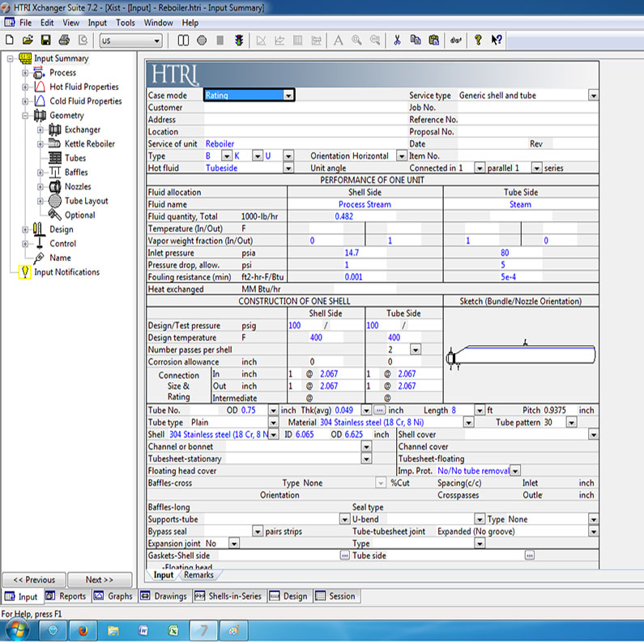Viewport: 644px width, 644px height.
Task: Click the << Previous button
Action: coord(34,580)
